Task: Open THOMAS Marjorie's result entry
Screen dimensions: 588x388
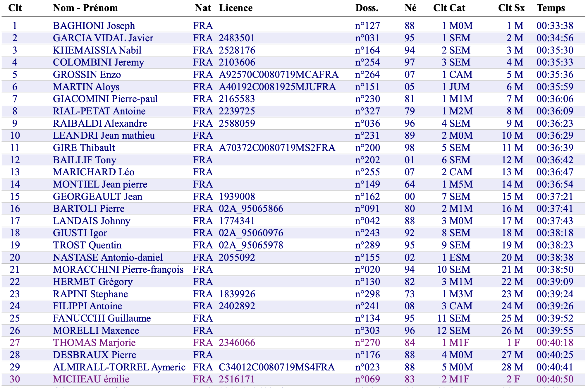Action: click(94, 343)
